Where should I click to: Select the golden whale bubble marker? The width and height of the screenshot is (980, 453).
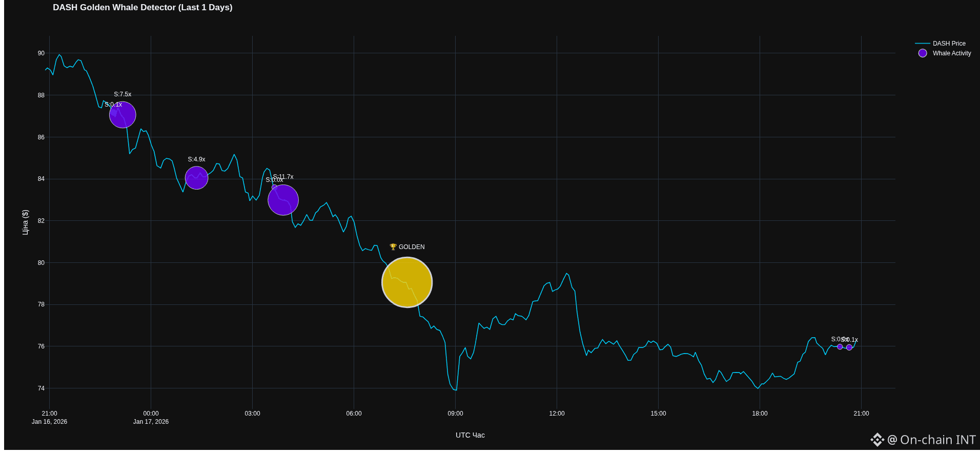click(407, 282)
